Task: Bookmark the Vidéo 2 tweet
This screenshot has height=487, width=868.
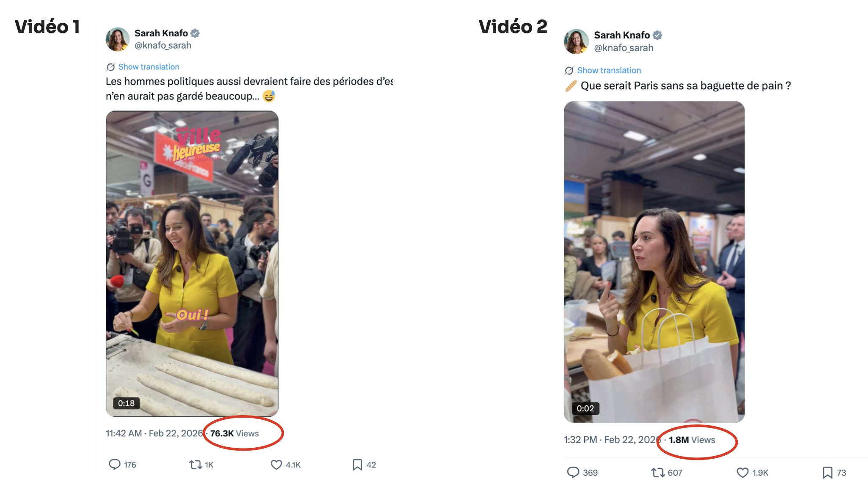Action: [x=827, y=472]
